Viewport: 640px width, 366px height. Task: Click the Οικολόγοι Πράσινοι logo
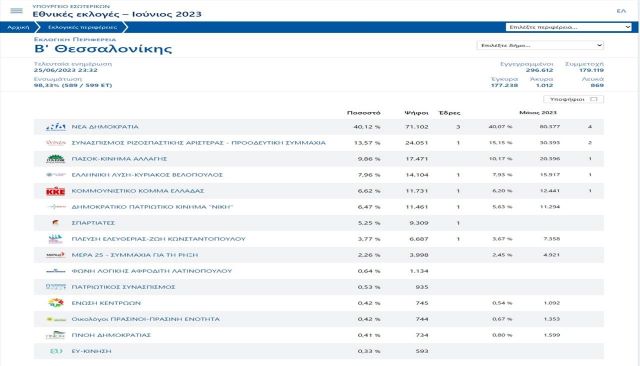pyautogui.click(x=56, y=319)
